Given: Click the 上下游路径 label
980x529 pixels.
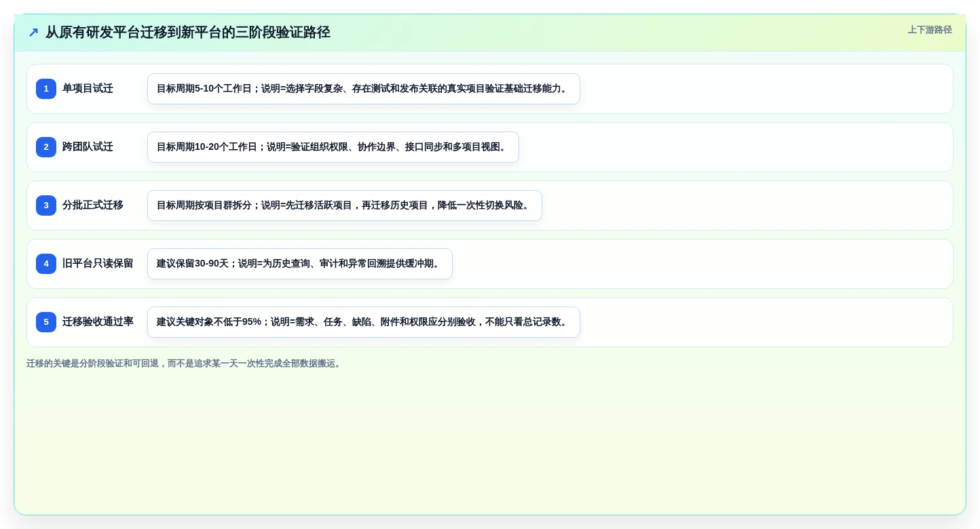Looking at the screenshot, I should [x=930, y=30].
